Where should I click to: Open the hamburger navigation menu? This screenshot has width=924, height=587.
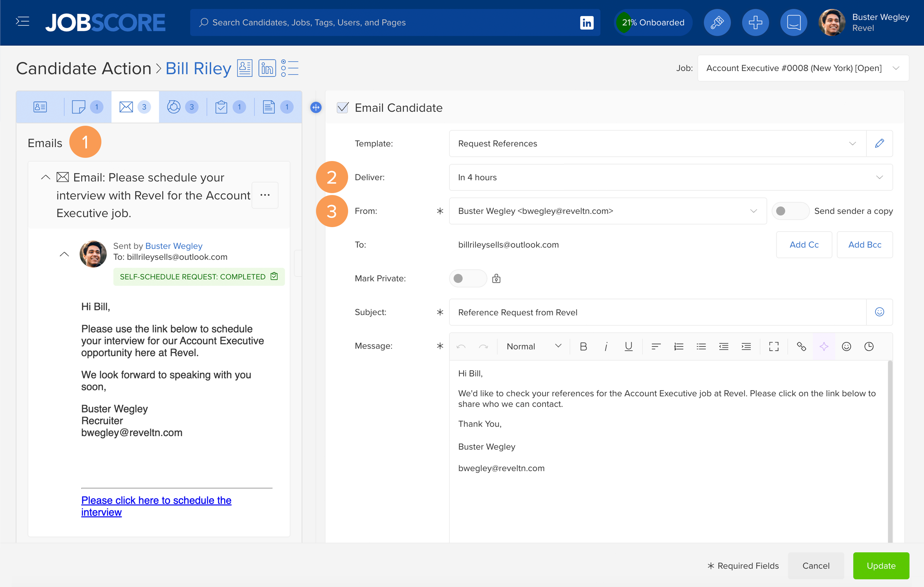click(23, 22)
